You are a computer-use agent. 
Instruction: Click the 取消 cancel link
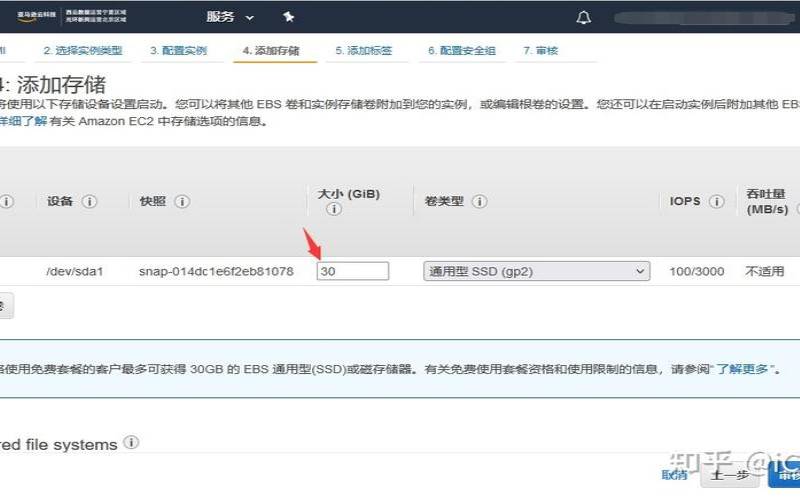point(674,475)
